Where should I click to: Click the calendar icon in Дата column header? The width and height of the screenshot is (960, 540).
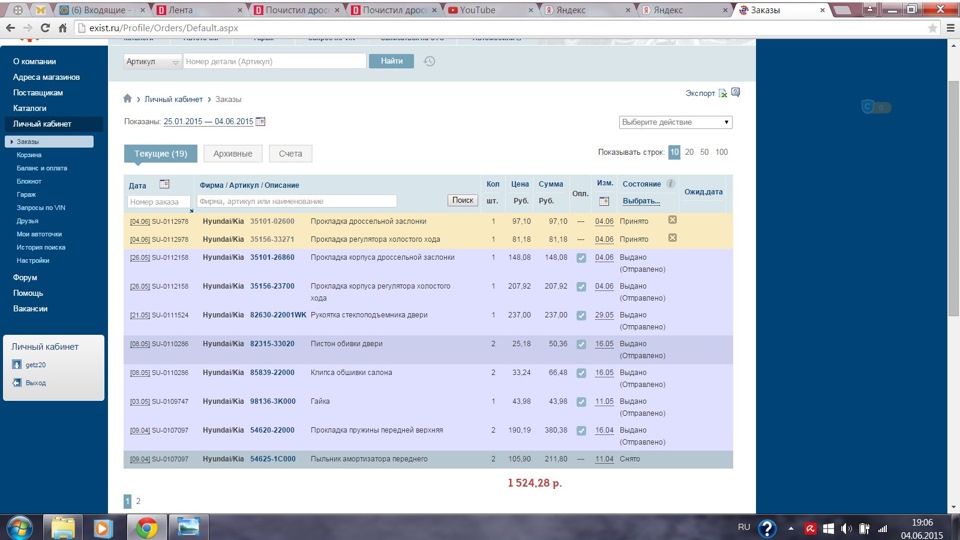tap(164, 184)
